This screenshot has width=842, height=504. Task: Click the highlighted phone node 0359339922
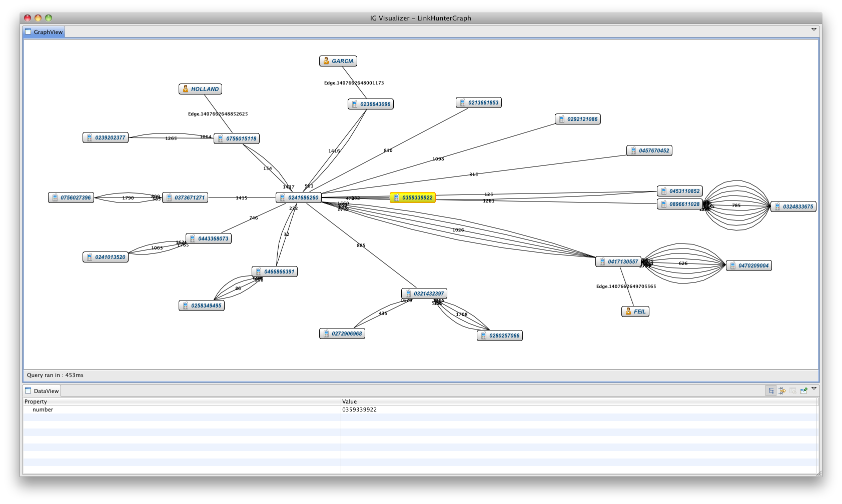pyautogui.click(x=413, y=197)
